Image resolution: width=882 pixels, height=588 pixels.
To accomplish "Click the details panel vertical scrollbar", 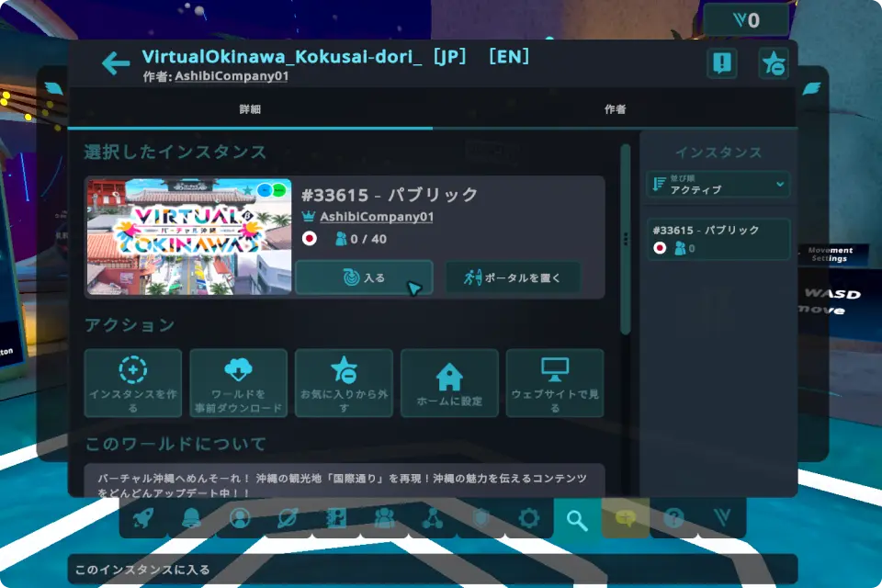I will click(x=625, y=240).
